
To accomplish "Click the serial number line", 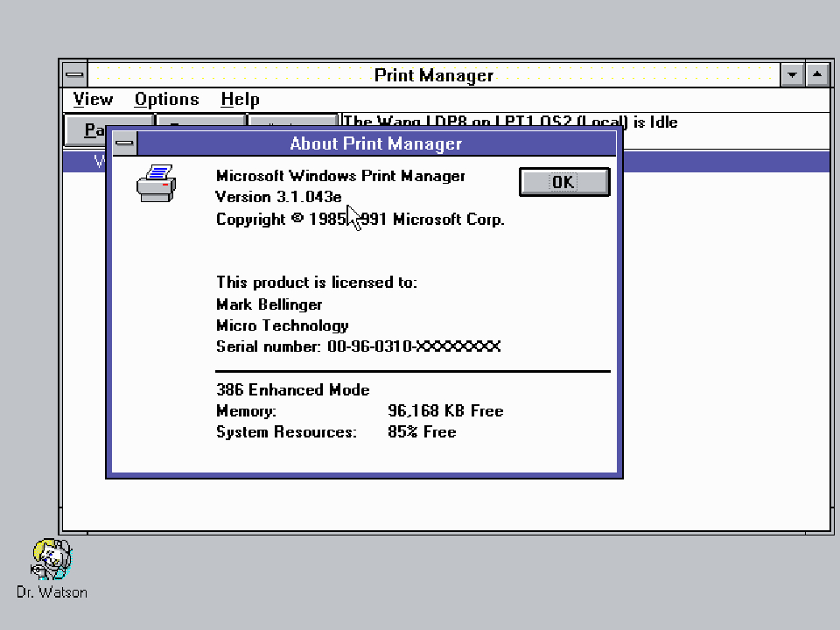I will (x=359, y=346).
